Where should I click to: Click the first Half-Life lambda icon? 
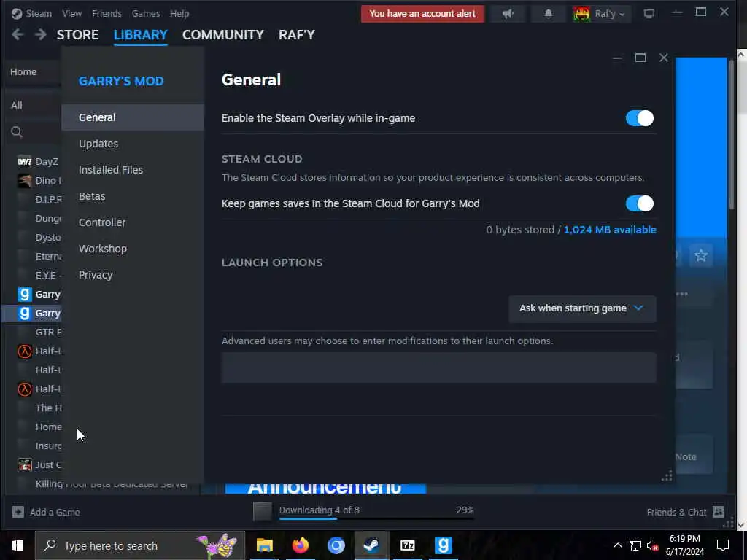click(24, 351)
